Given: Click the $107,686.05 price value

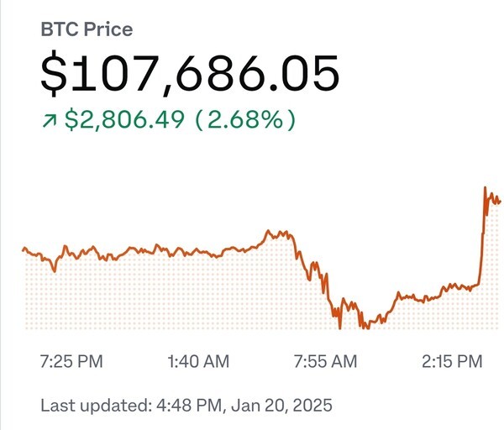Looking at the screenshot, I should (x=190, y=74).
